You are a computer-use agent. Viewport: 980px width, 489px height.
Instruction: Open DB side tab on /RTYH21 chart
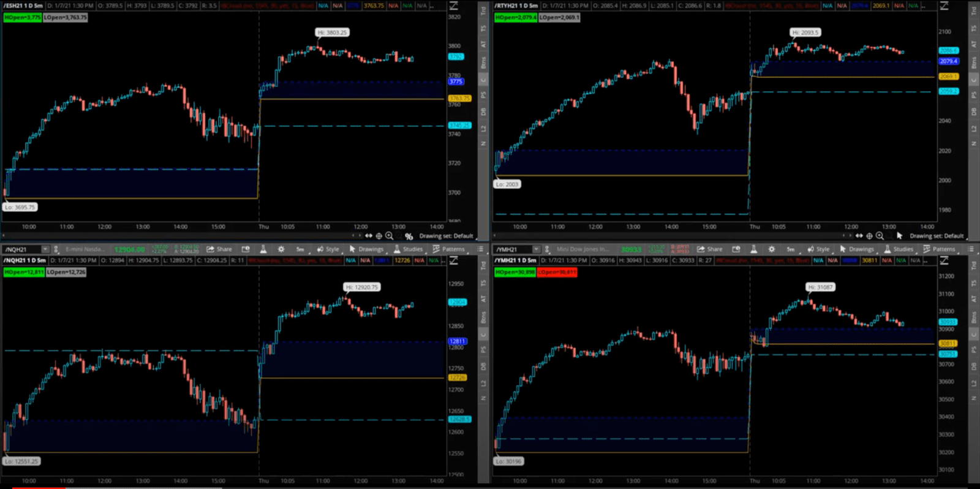coord(974,112)
